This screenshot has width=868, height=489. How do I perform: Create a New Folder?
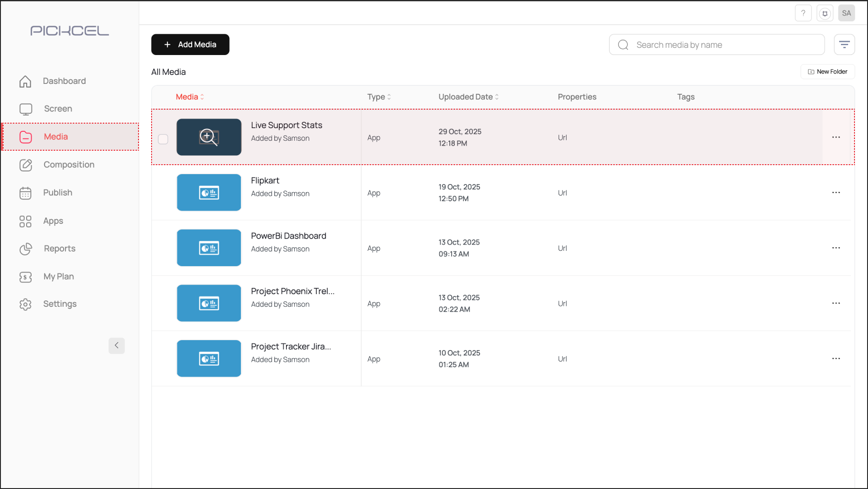coord(827,72)
